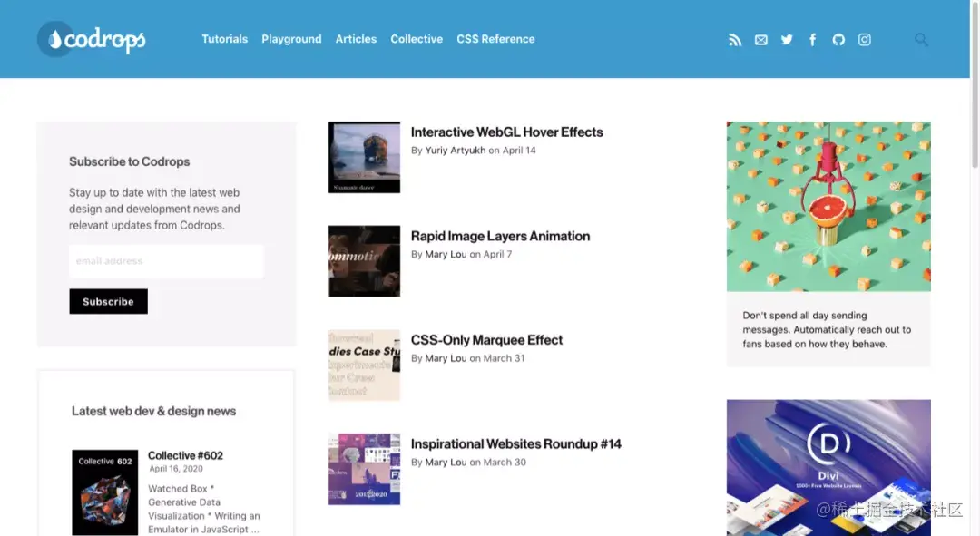Click the WebGL Hover Effects thumbnail
Image resolution: width=980 pixels, height=536 pixels.
365,158
